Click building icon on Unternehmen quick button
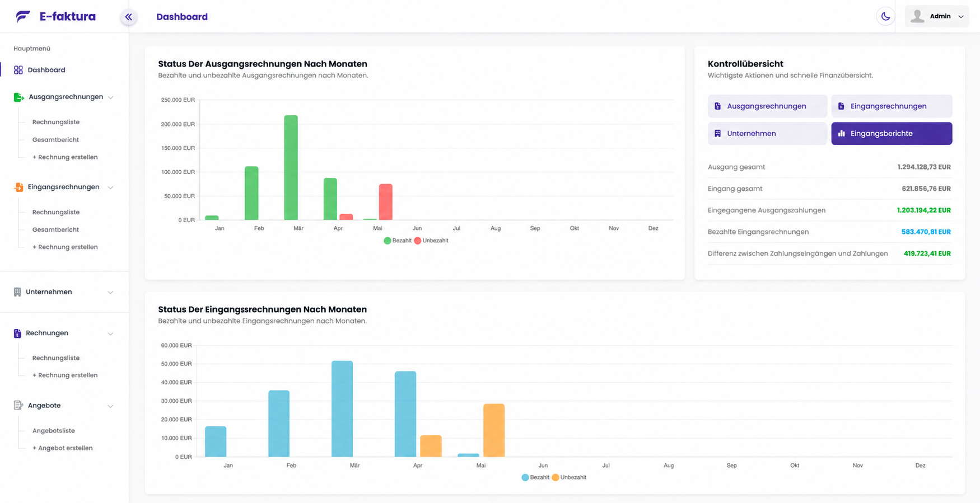Screen dimensions: 980x503 718,134
